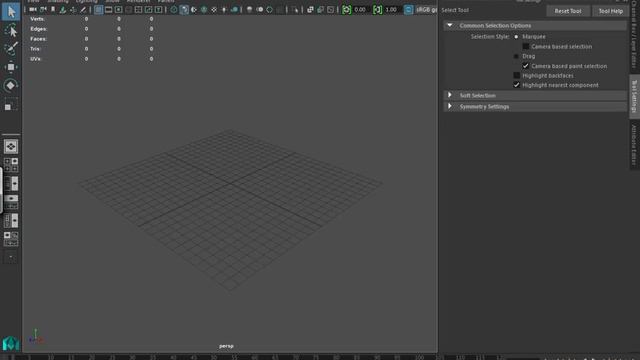Screen dimensions: 640x360
Task: Open the sRGB gamma view transform dropdown
Action: pos(426,9)
